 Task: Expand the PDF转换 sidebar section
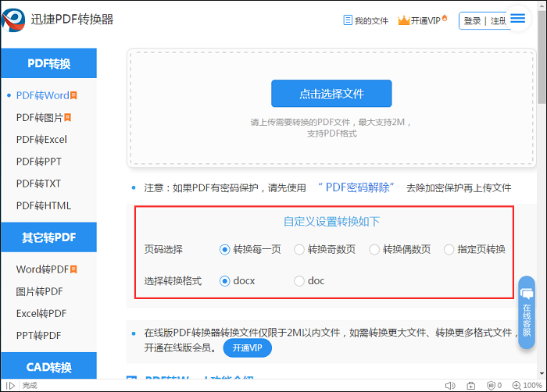(48, 63)
